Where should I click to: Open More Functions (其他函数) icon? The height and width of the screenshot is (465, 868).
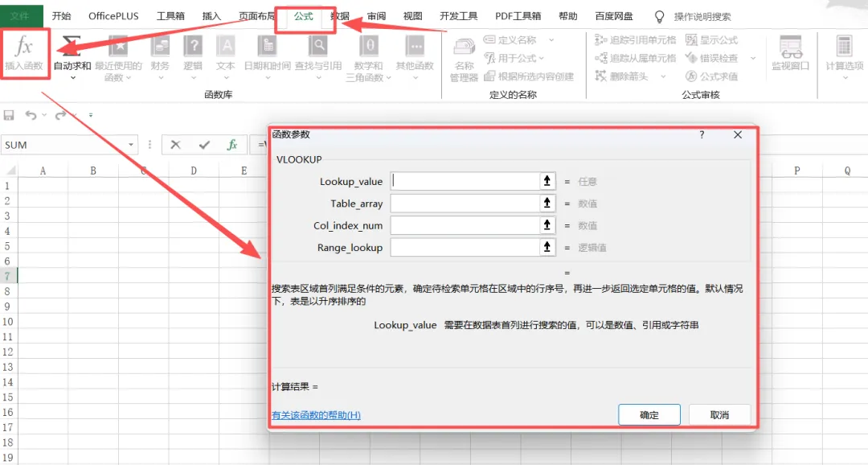[x=416, y=47]
